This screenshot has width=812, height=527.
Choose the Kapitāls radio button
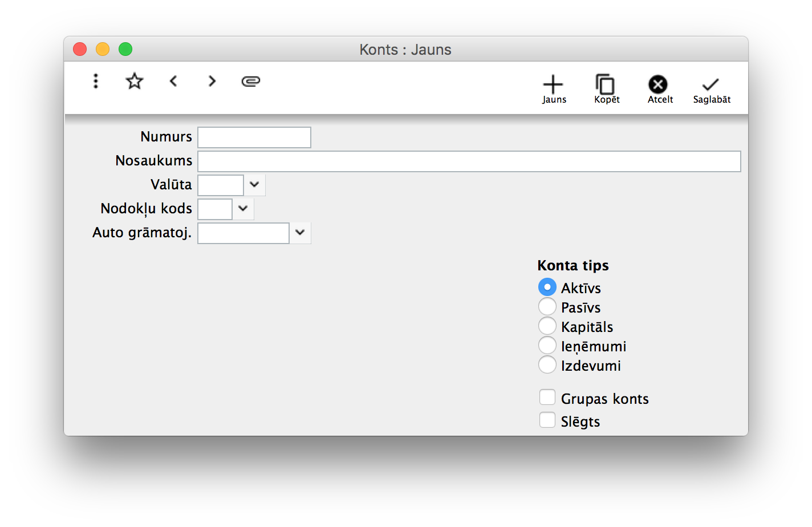tap(547, 326)
